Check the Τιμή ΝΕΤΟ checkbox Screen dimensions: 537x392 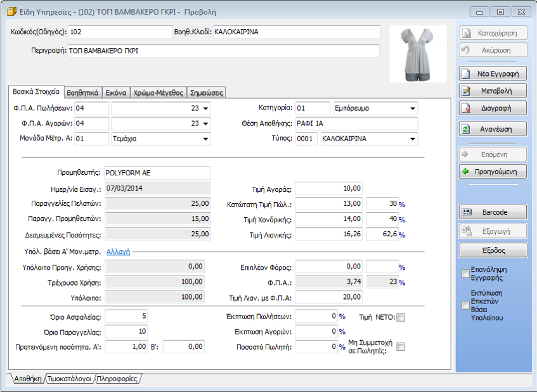[x=400, y=317]
